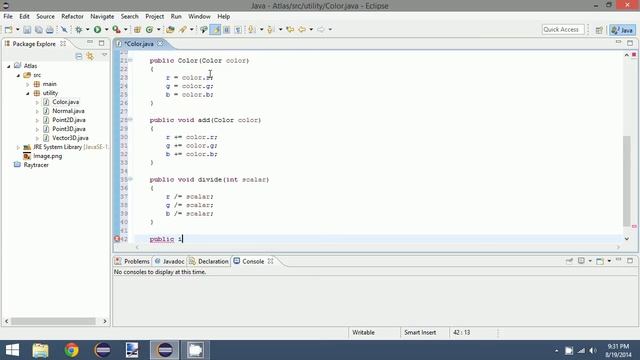Select the Raytracer project
This screenshot has width=640, height=360.
click(x=36, y=165)
